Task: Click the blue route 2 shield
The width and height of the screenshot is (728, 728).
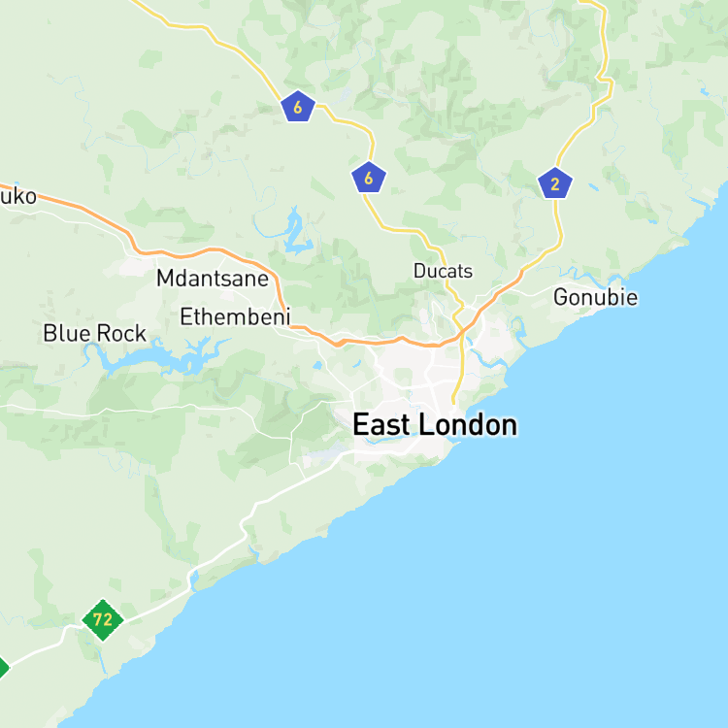Action: coord(555,183)
